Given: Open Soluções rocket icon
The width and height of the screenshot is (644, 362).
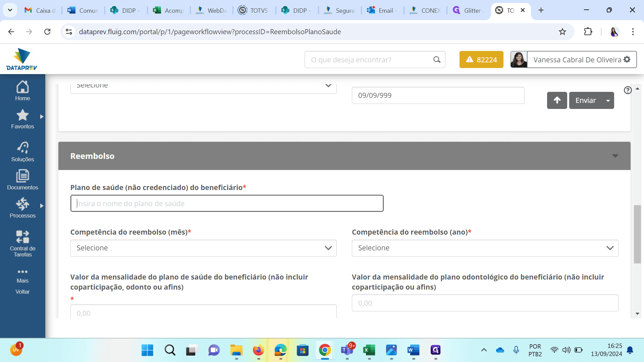Looking at the screenshot, I should 22,147.
